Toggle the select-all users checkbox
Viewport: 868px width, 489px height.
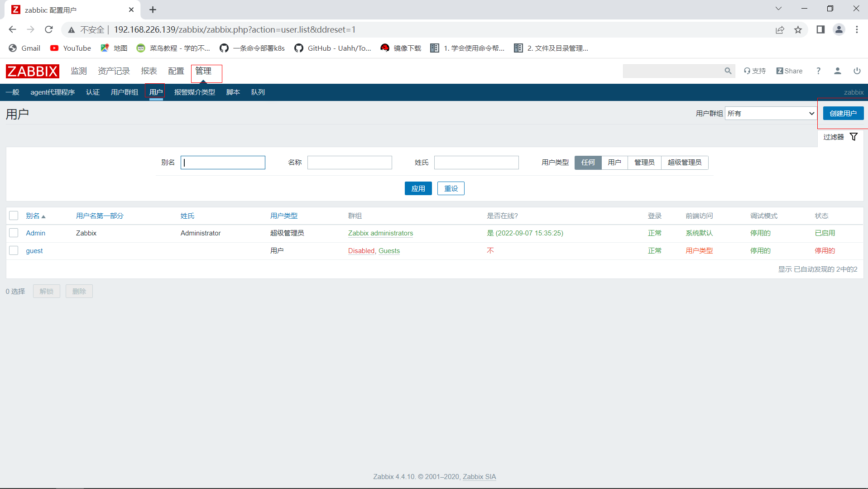pos(14,216)
